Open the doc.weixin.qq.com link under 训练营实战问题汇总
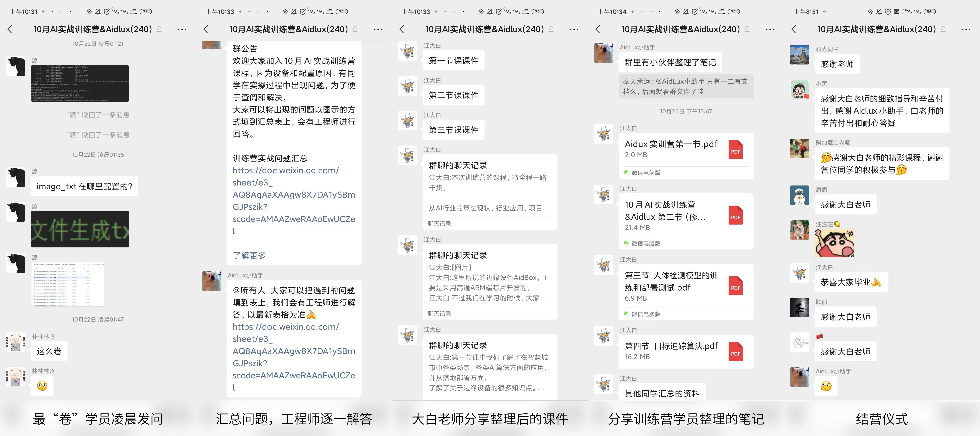Image resolution: width=980 pixels, height=436 pixels. pyautogui.click(x=294, y=201)
